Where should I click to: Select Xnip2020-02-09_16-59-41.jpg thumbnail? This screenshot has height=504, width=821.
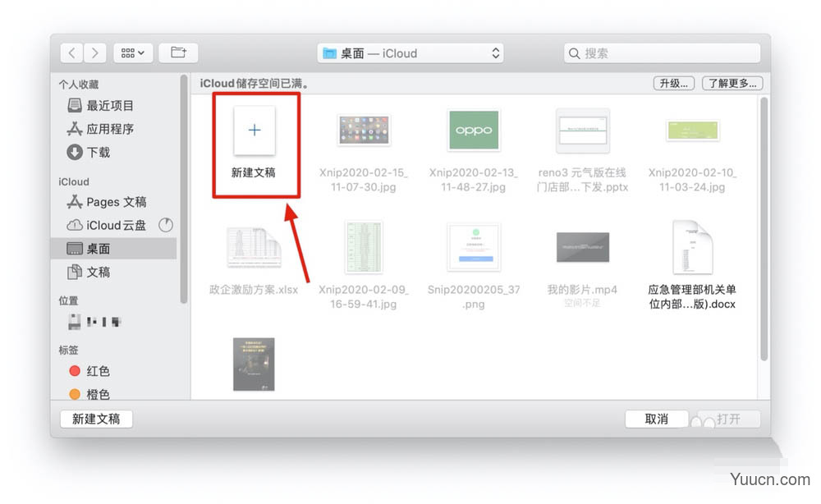364,247
